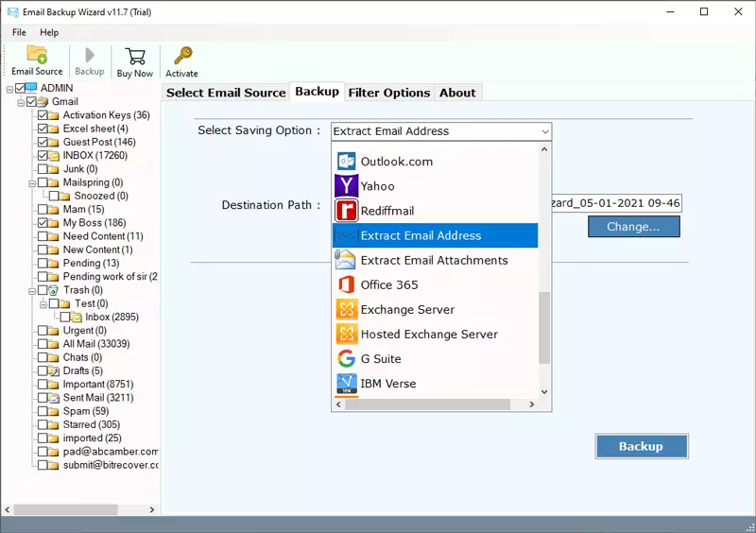The image size is (756, 533).
Task: Click the dropdown list right-scroll arrow
Action: tap(532, 404)
